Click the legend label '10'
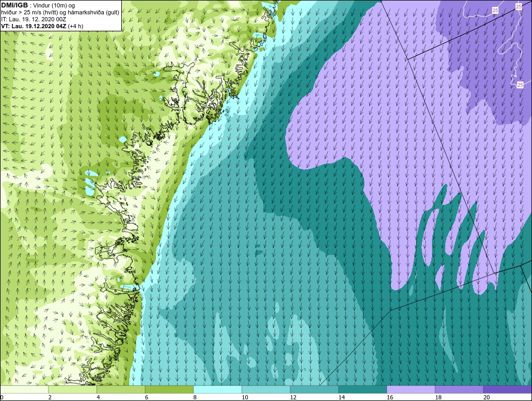This screenshot has width=532, height=401. click(x=245, y=397)
